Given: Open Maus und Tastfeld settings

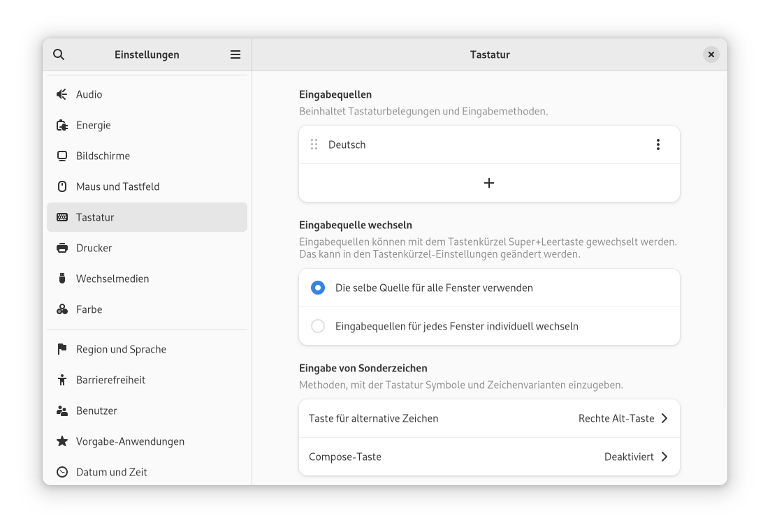Looking at the screenshot, I should click(x=117, y=186).
